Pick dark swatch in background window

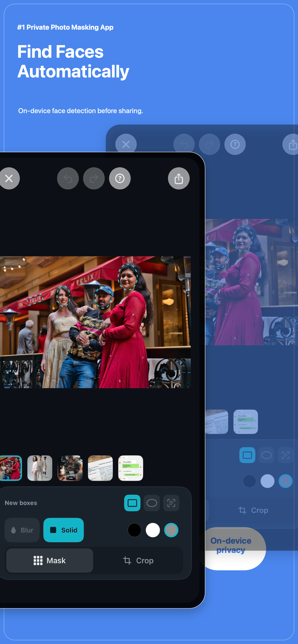[249, 481]
